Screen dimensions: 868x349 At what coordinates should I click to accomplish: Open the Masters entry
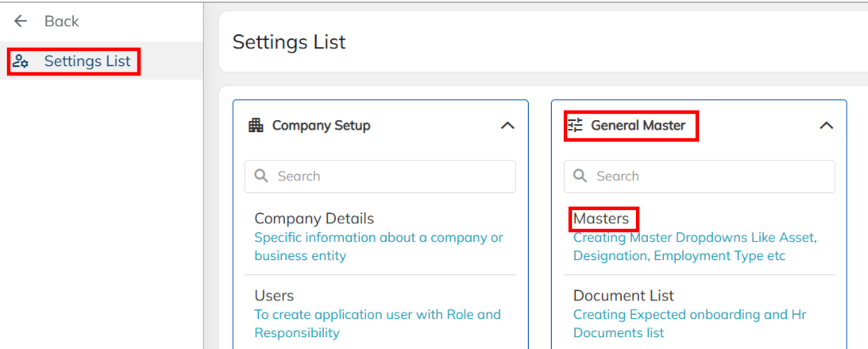point(601,219)
